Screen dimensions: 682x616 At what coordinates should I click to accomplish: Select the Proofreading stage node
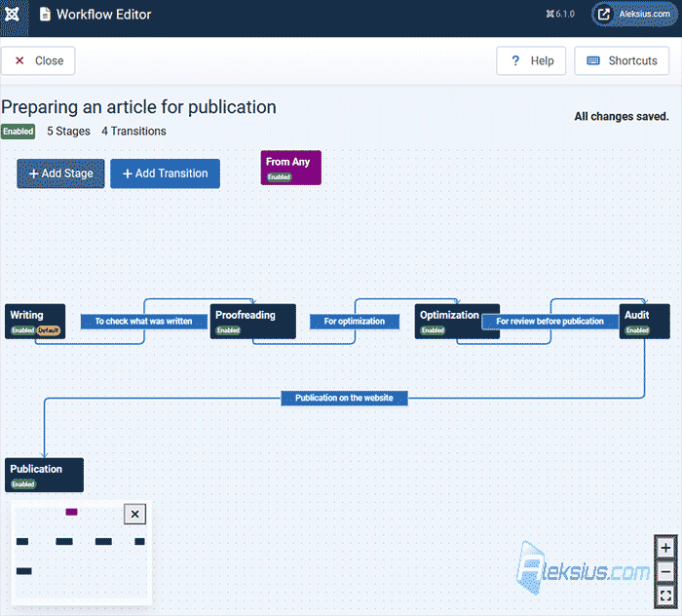[253, 322]
